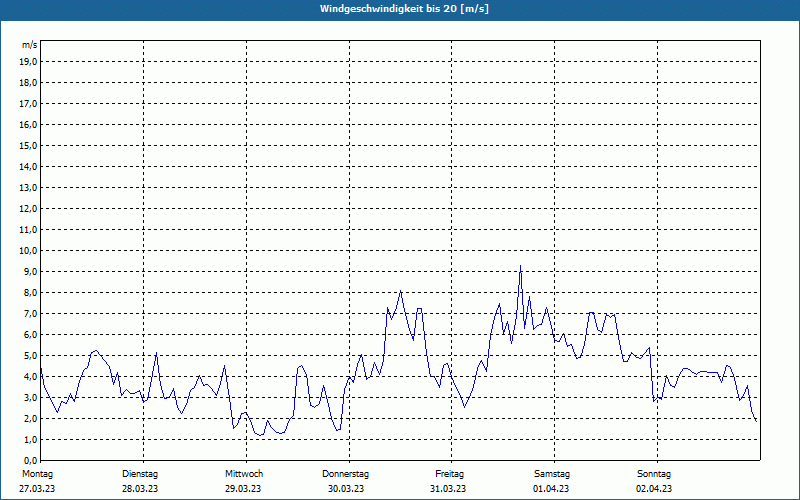The height and width of the screenshot is (500, 800).
Task: Click the 'Donnerstag' day label
Action: (x=345, y=474)
